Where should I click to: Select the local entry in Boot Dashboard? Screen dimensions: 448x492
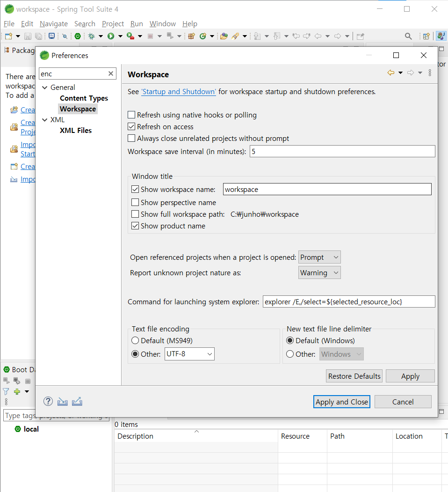tap(31, 429)
